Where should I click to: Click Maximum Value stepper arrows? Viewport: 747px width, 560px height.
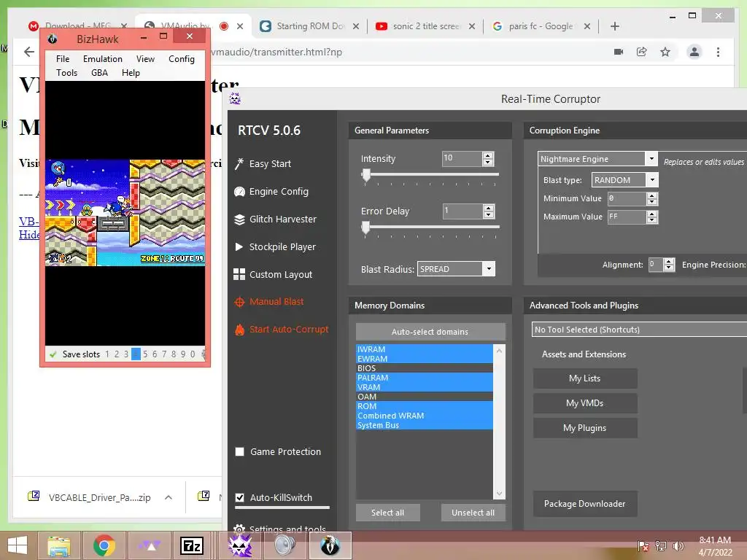651,217
